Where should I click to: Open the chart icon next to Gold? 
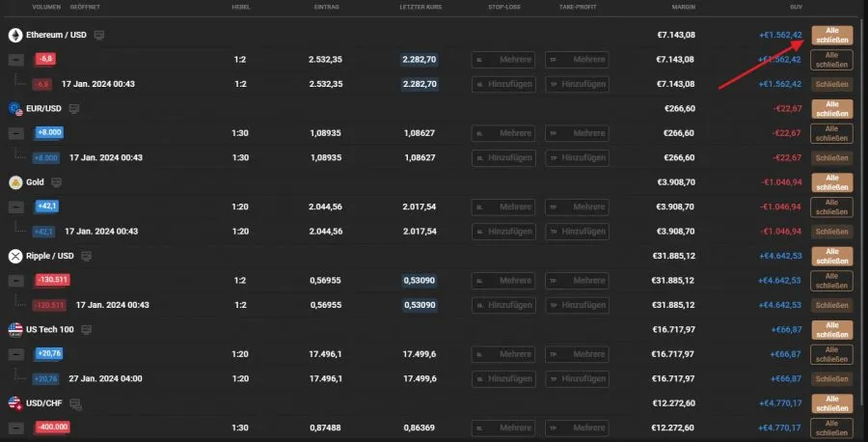[56, 181]
